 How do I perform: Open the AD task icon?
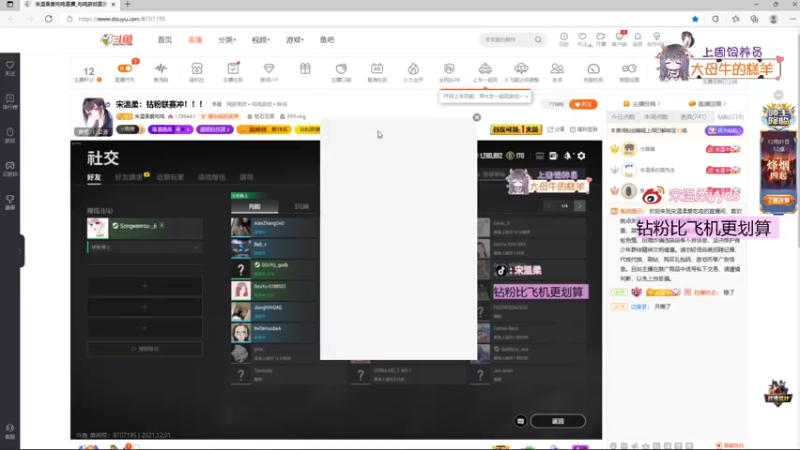point(377,68)
